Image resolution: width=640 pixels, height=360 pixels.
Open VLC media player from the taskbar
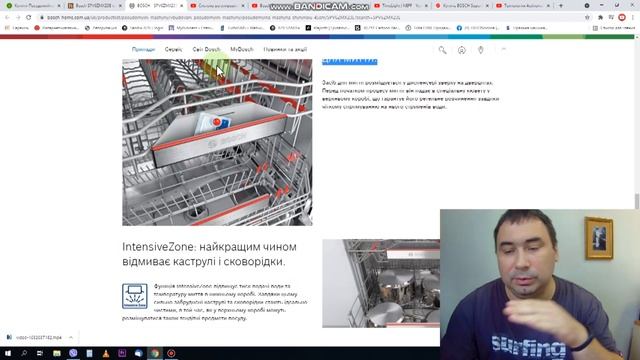click(106, 353)
